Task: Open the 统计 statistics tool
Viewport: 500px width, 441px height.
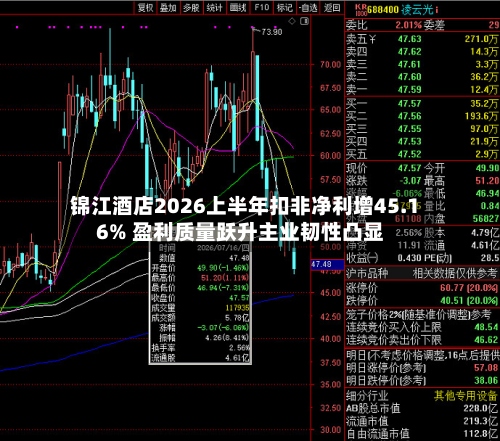Action: tap(214, 8)
